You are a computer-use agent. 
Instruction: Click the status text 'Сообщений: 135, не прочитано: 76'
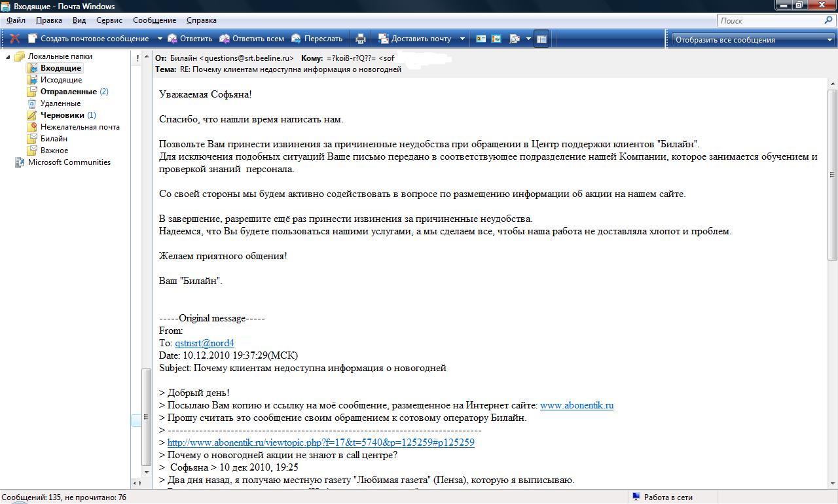[x=64, y=497]
